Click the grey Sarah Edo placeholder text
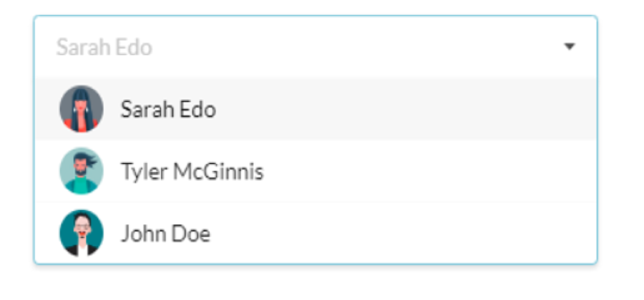This screenshot has height=300, width=644. (104, 47)
